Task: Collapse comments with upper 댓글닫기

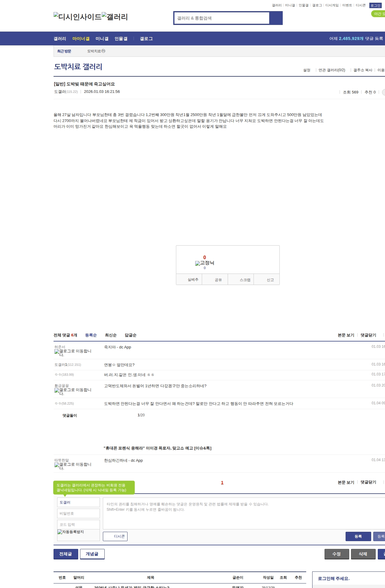Action: click(368, 335)
